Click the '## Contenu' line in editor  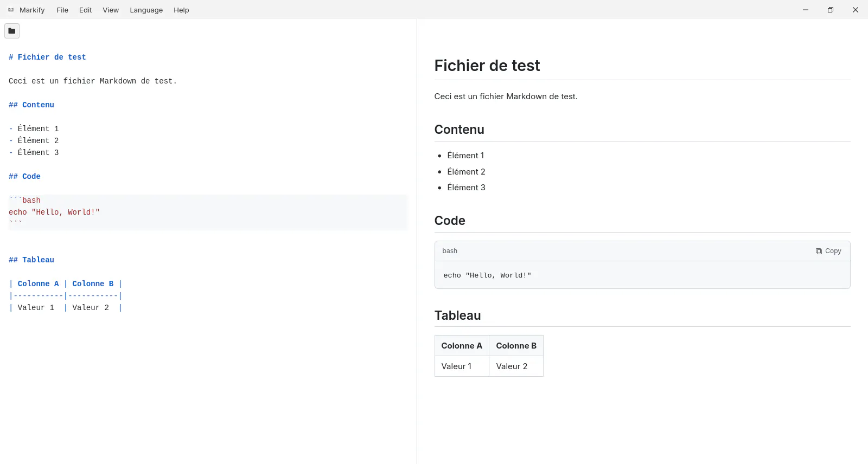coord(31,105)
